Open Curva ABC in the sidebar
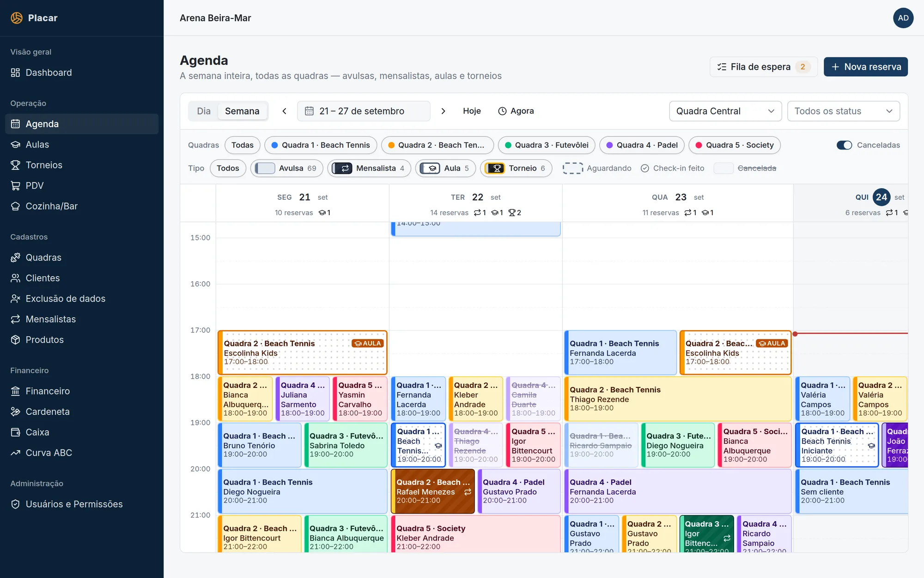Screen dimensions: 924x578 82,453
